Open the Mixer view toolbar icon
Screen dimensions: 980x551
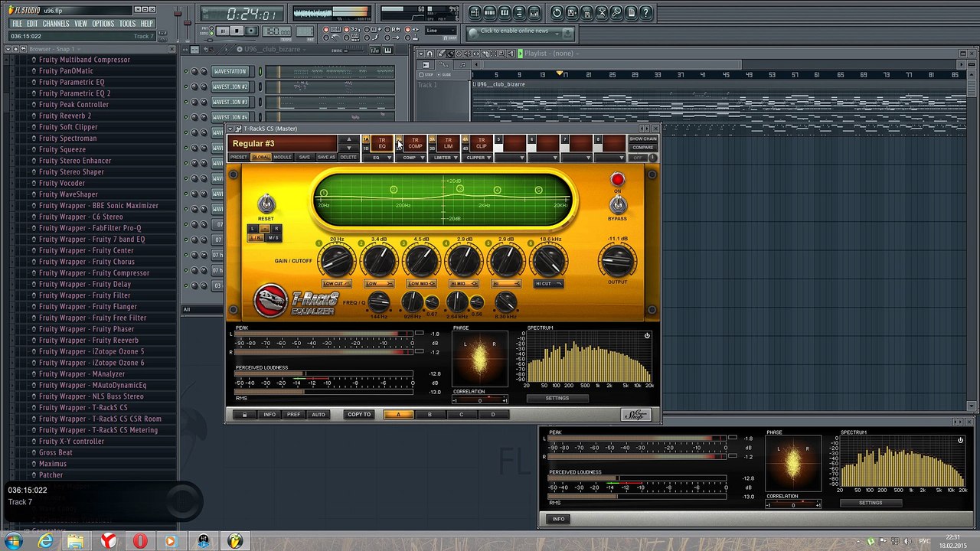(x=534, y=13)
